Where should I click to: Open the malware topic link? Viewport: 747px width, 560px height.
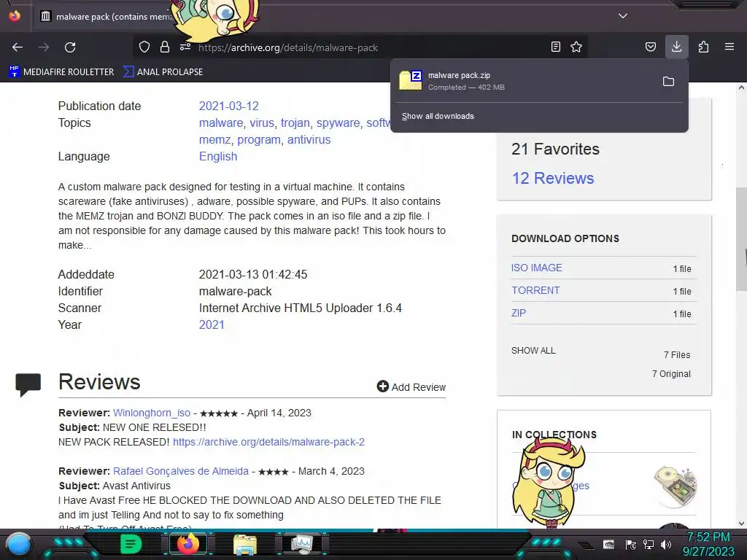pos(221,122)
